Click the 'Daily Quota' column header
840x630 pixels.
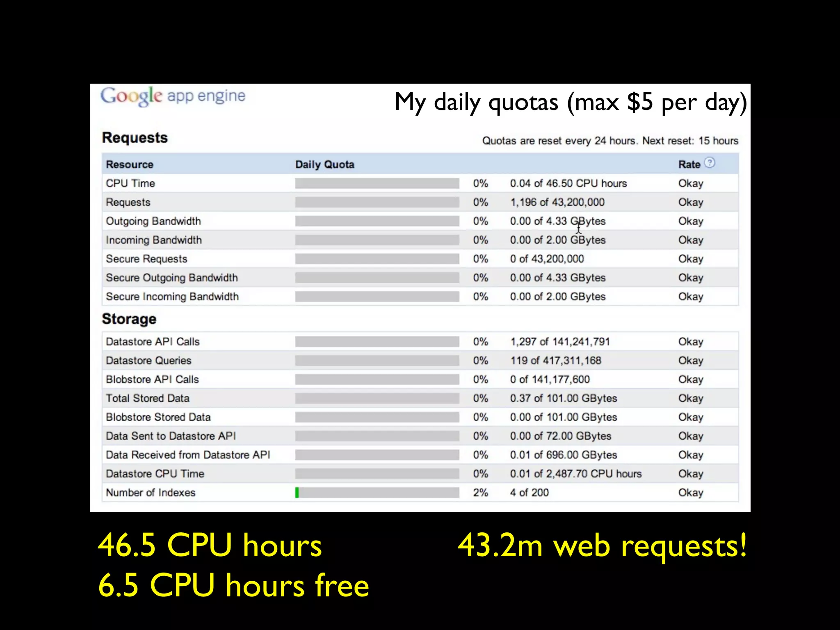click(325, 164)
